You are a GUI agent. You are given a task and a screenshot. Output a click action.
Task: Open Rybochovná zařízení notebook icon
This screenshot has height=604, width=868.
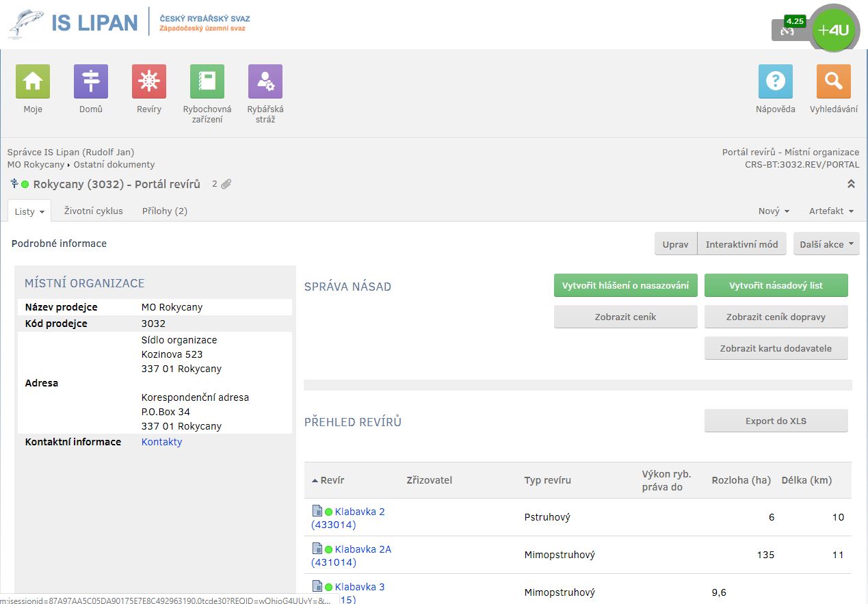[207, 81]
